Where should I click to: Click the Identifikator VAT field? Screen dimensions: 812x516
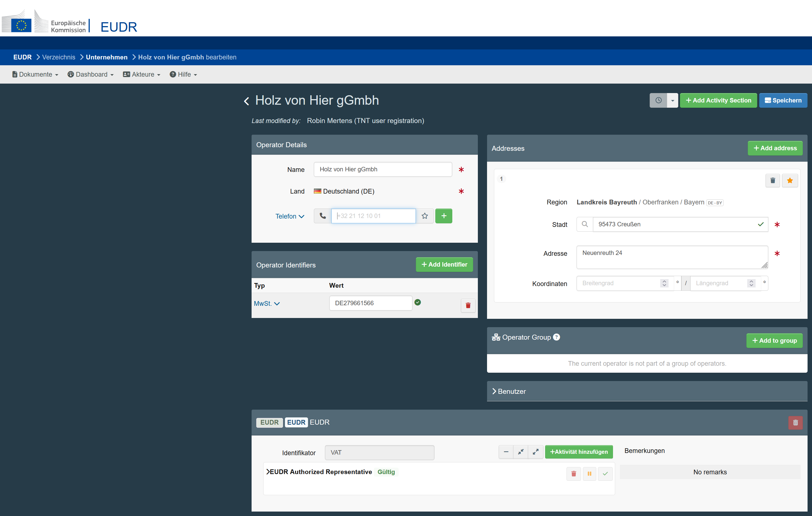click(379, 453)
